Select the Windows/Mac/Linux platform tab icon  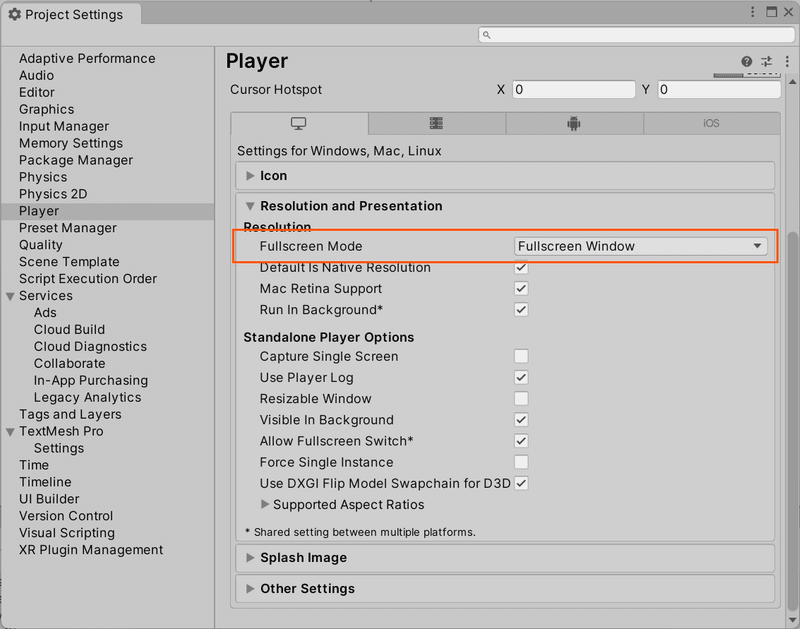300,123
